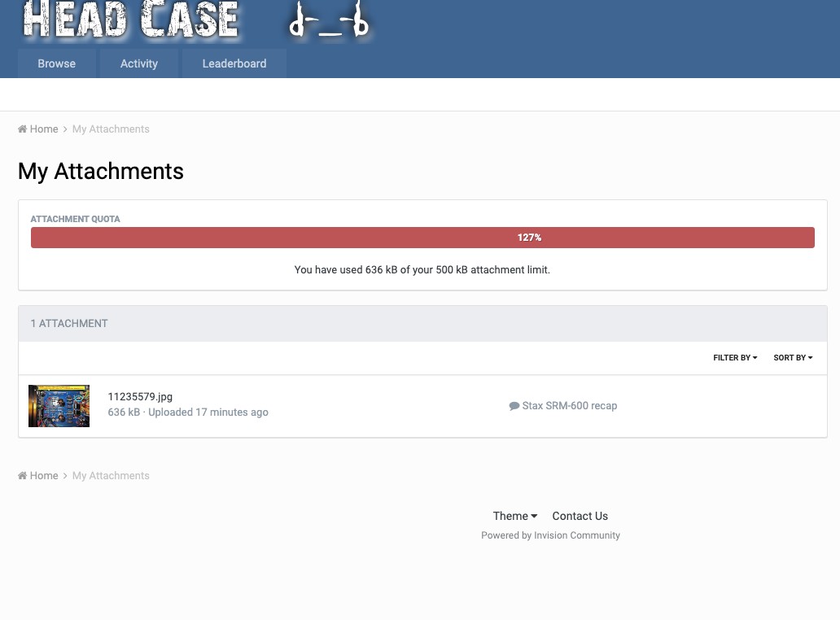Follow the Powered by Invision Community link
Image resolution: width=840 pixels, height=620 pixels.
[x=550, y=535]
